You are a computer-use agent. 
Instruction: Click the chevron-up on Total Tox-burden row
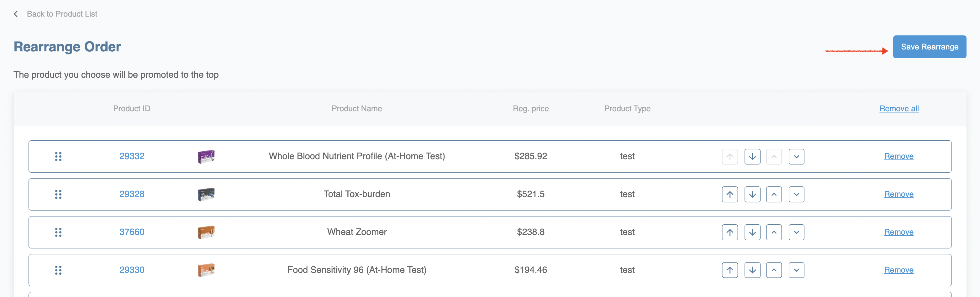774,194
